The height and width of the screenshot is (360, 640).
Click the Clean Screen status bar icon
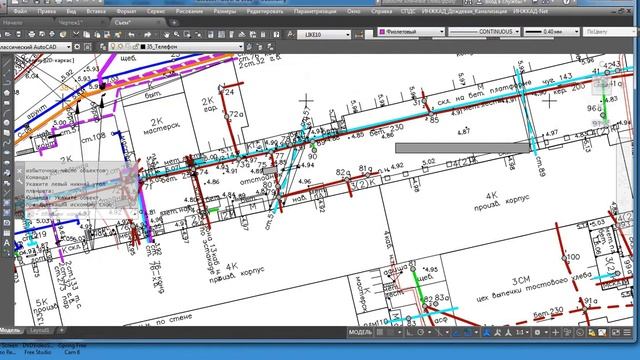point(615,333)
